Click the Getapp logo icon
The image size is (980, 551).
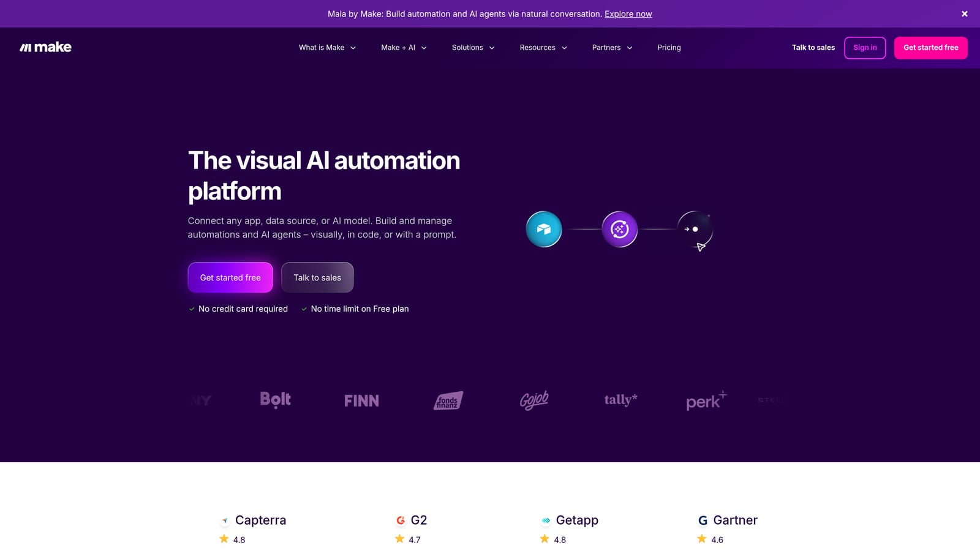point(546,520)
